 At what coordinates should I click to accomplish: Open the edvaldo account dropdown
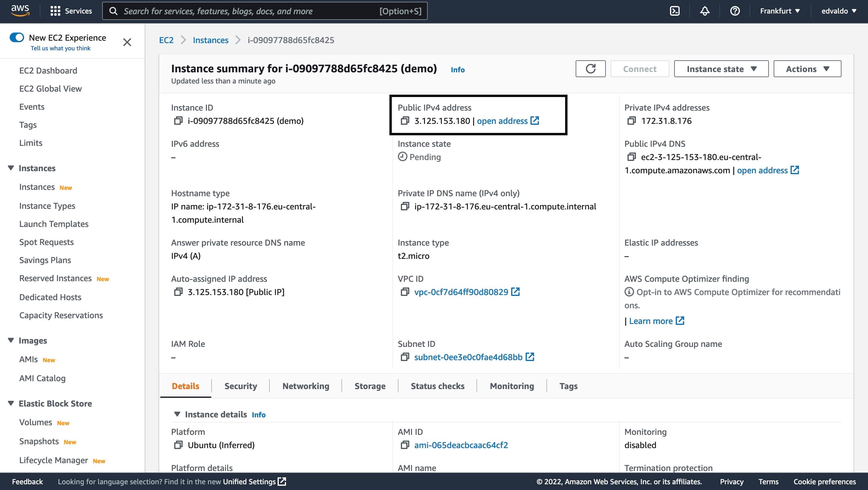click(839, 11)
